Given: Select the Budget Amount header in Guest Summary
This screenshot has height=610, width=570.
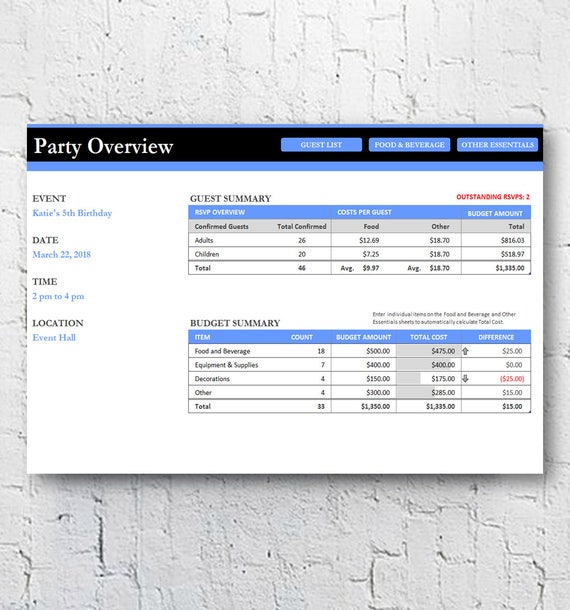Looking at the screenshot, I should click(x=495, y=214).
